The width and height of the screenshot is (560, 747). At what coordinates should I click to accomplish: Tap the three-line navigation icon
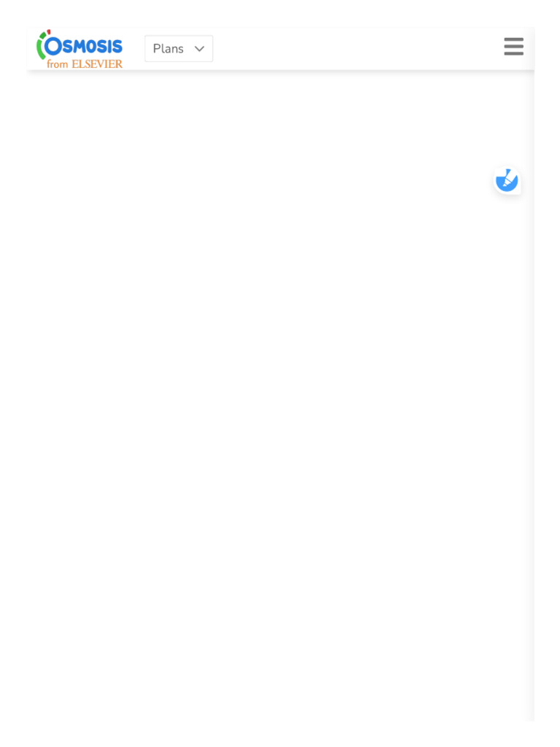tap(513, 47)
